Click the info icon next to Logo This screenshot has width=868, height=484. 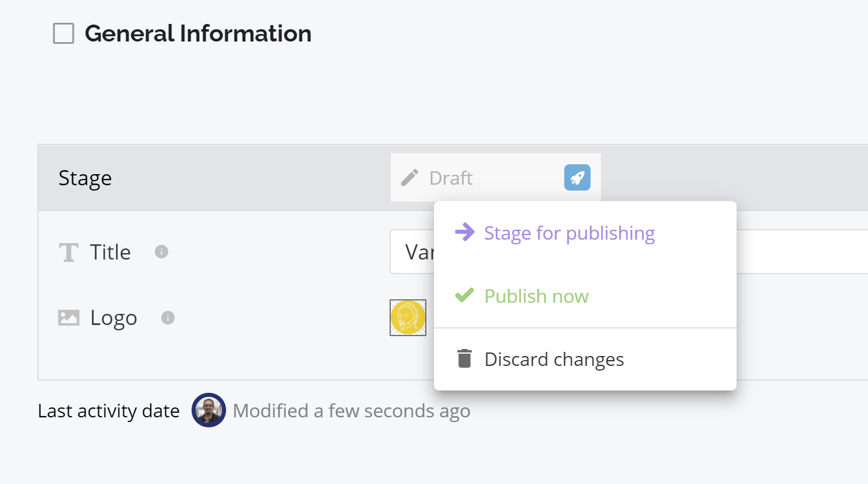click(x=168, y=318)
